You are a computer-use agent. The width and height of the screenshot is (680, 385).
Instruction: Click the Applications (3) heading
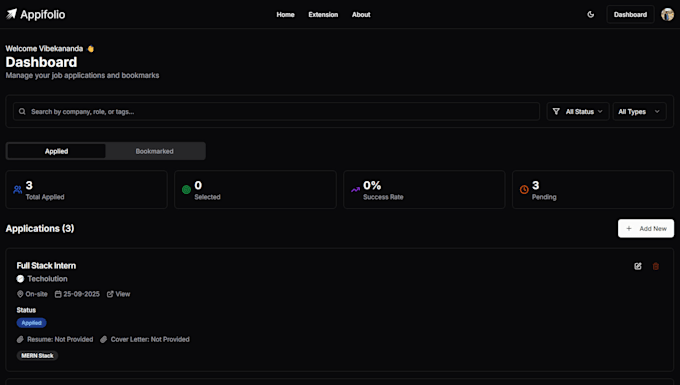[40, 228]
